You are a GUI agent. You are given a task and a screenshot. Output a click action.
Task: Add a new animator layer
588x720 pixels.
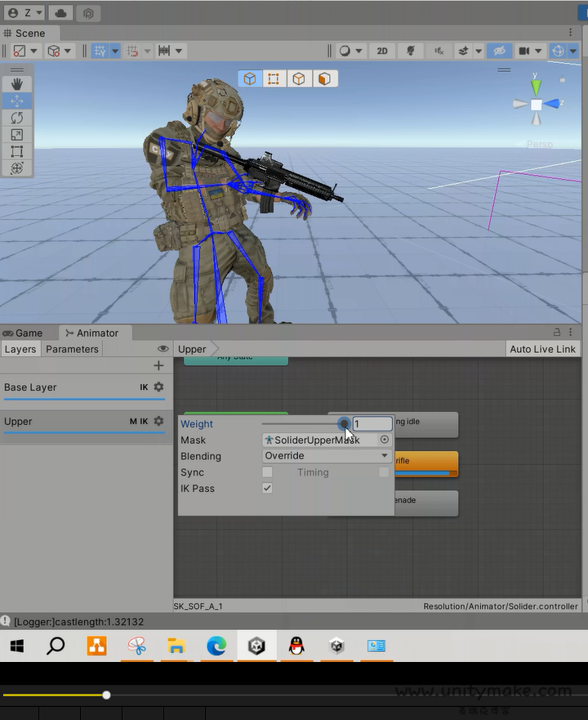[158, 365]
